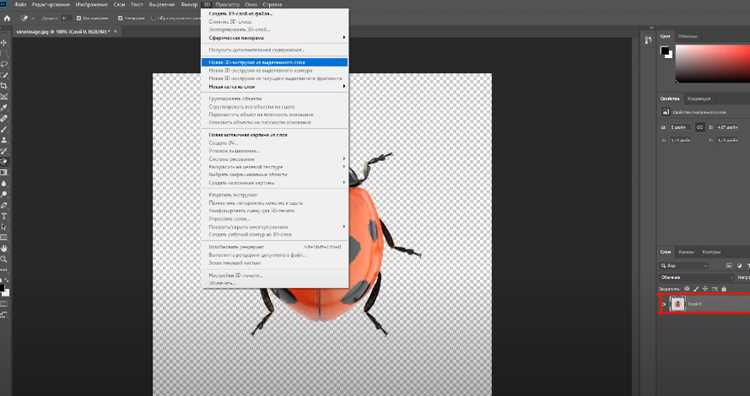Select the Pen tool
This screenshot has height=396, width=750.
point(4,205)
